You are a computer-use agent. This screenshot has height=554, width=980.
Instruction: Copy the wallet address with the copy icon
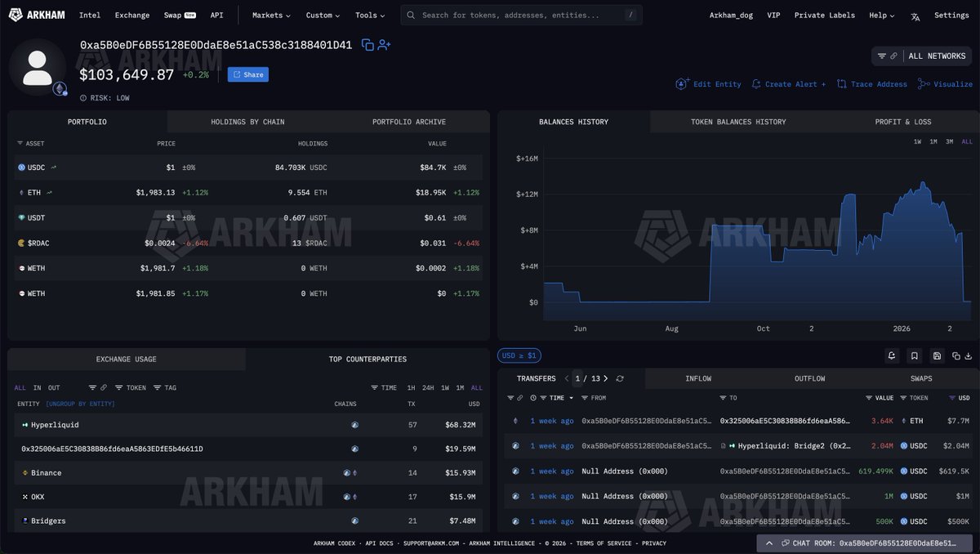pyautogui.click(x=367, y=45)
